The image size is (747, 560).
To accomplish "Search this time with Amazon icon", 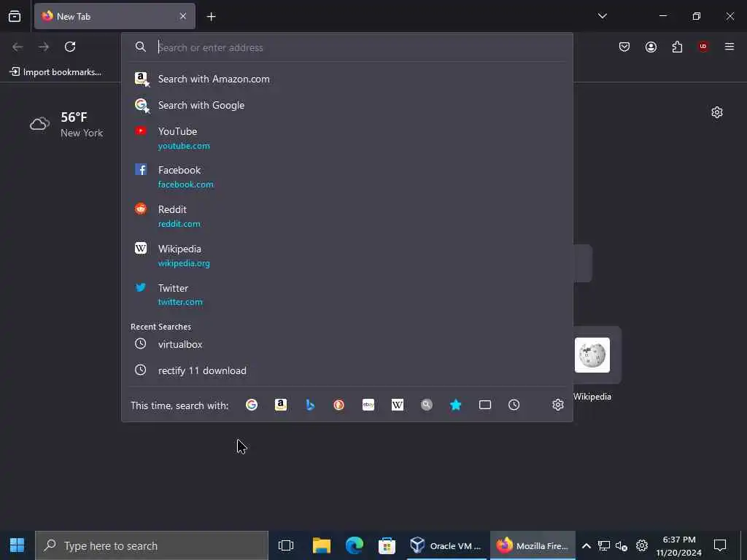I will tap(281, 405).
